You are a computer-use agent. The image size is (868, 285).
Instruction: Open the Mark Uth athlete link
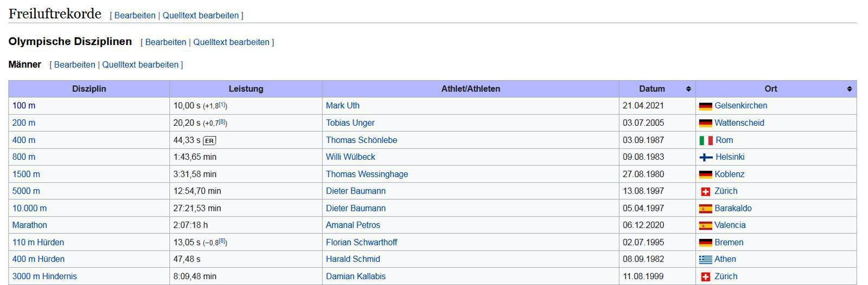342,106
